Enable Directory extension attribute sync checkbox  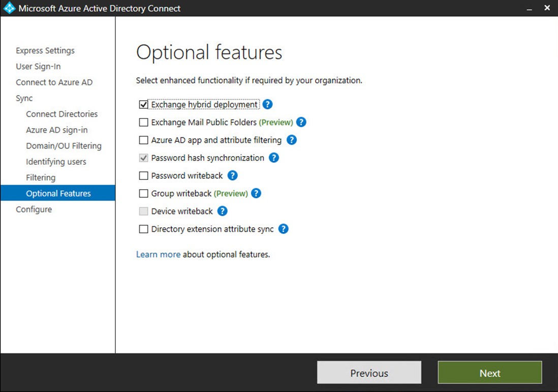point(143,229)
